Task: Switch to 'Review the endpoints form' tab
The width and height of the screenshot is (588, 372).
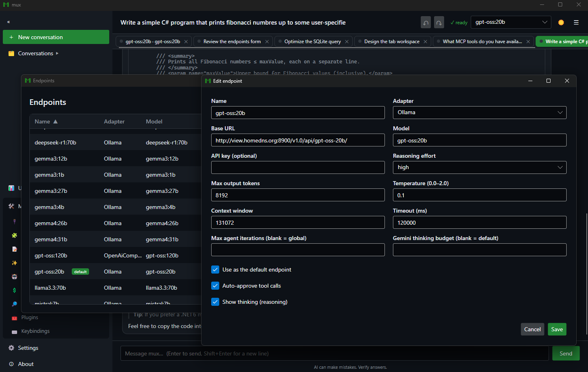Action: 232,42
